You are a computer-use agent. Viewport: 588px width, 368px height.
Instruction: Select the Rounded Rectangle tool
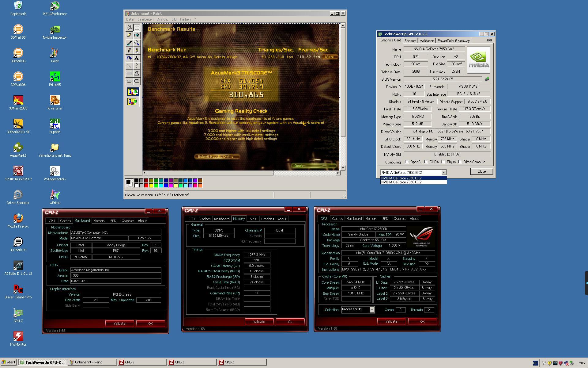click(137, 81)
